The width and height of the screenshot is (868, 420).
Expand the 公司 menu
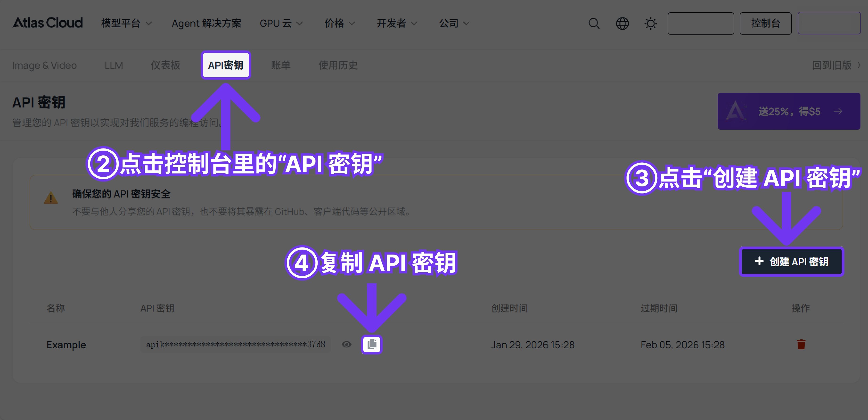[454, 23]
